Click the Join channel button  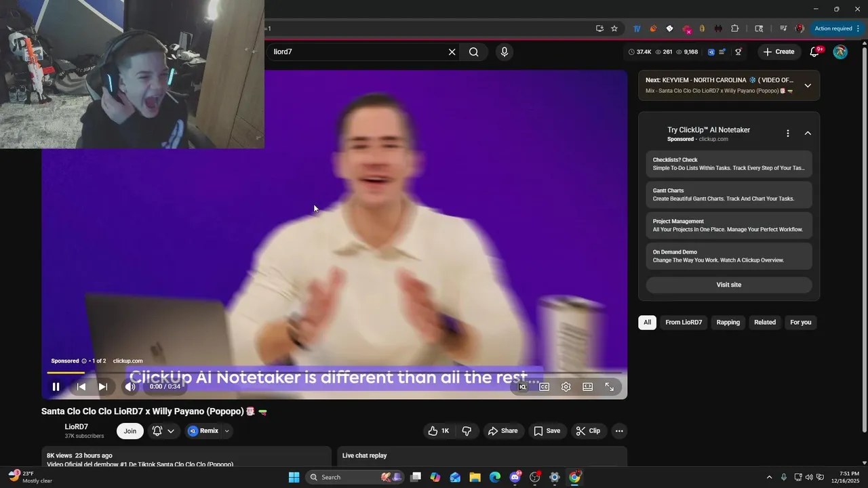tap(130, 431)
